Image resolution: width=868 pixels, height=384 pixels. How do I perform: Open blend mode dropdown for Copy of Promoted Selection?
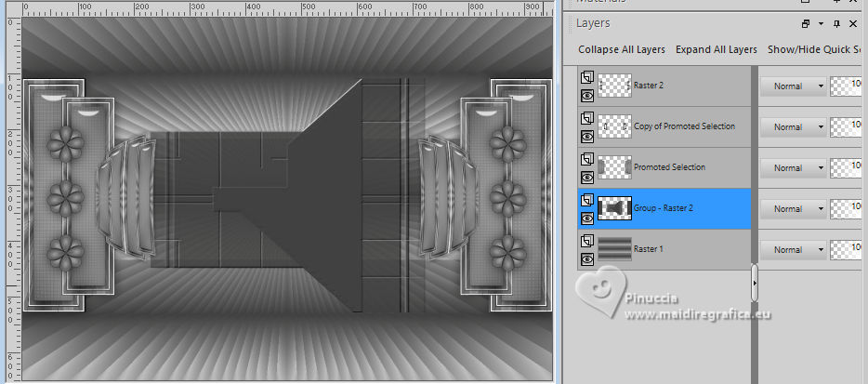click(793, 126)
